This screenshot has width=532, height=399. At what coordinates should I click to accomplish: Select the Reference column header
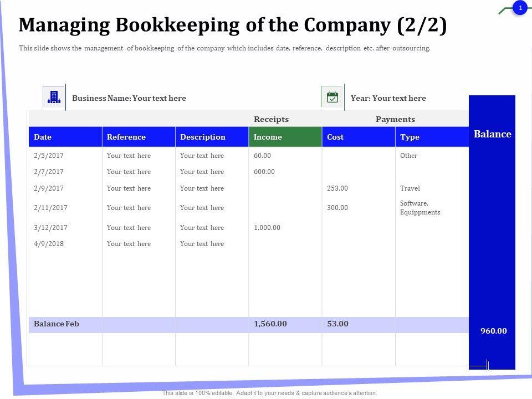point(126,137)
